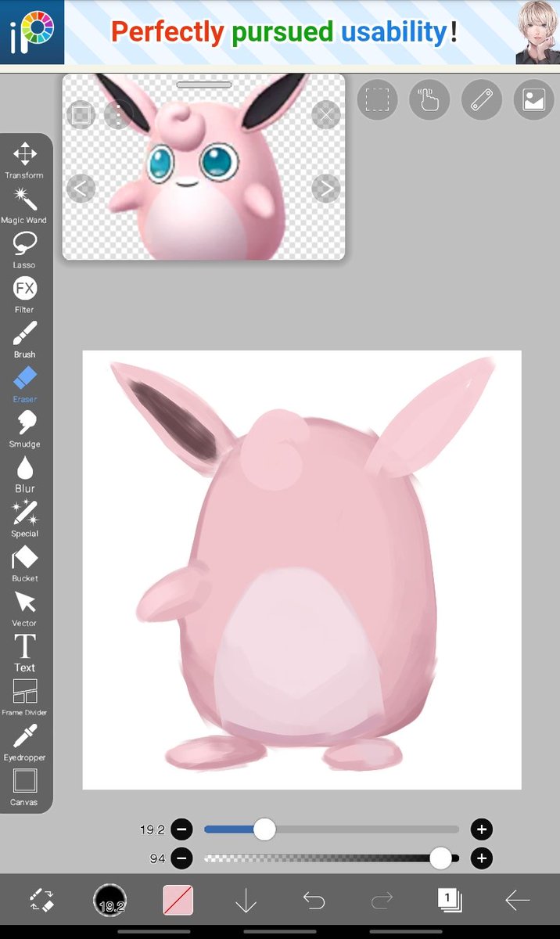
Task: Show next image in reference window
Action: (x=326, y=188)
